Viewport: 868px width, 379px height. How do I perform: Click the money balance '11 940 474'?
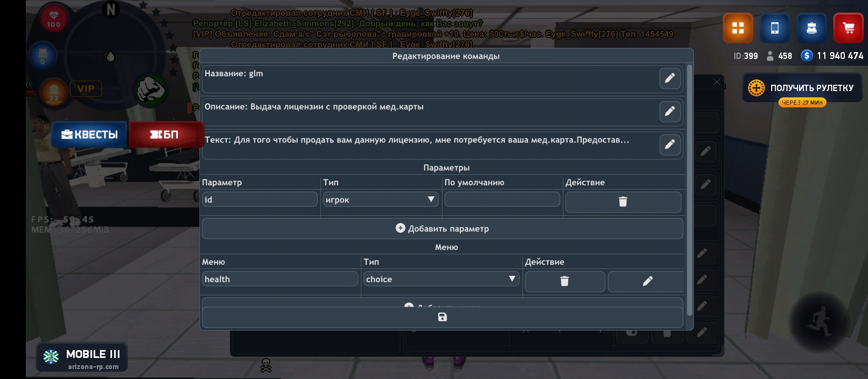coord(840,56)
